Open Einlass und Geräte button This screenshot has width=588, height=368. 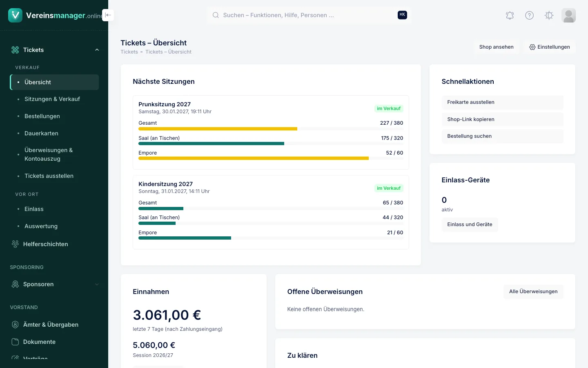[x=470, y=224]
